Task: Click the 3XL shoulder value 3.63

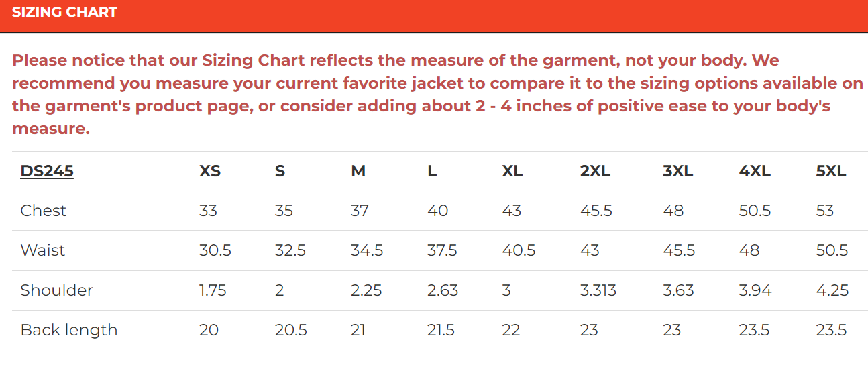Action: click(677, 290)
